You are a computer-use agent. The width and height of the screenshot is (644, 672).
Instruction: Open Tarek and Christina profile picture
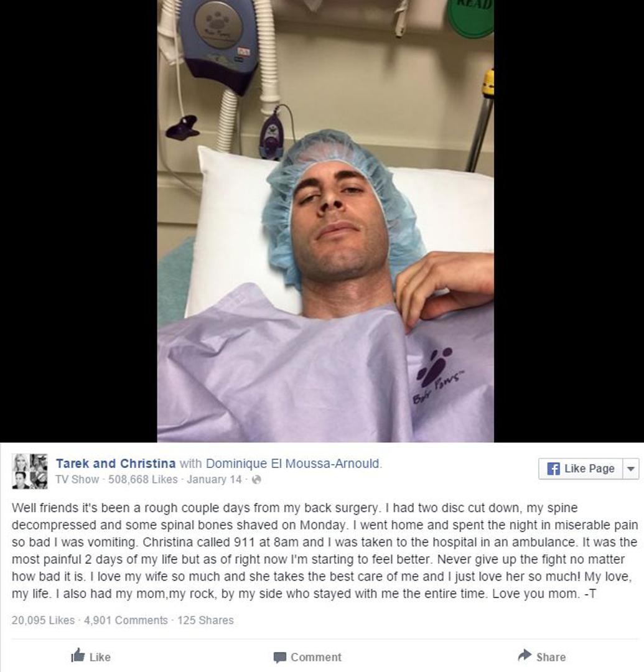tap(30, 472)
